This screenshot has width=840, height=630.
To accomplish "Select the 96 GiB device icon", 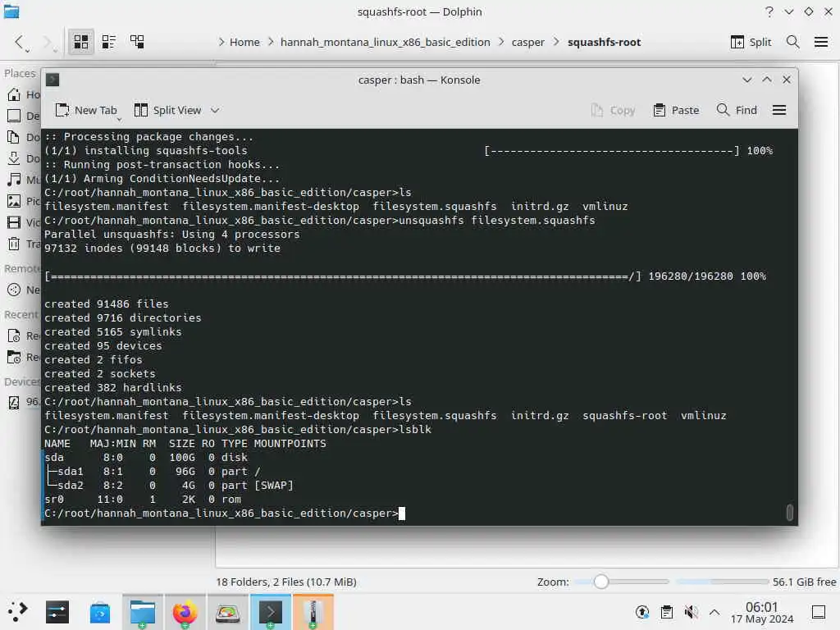I will (x=14, y=402).
